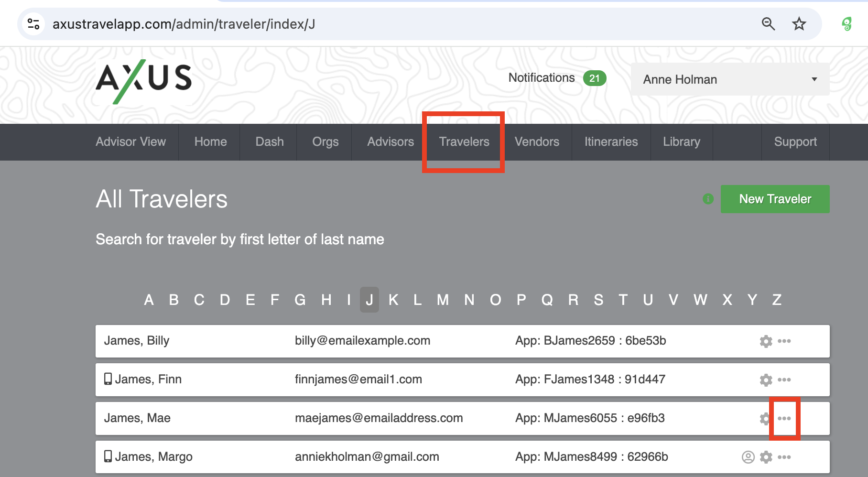Open the Vendors navigation tab
868x477 pixels.
pyautogui.click(x=537, y=142)
